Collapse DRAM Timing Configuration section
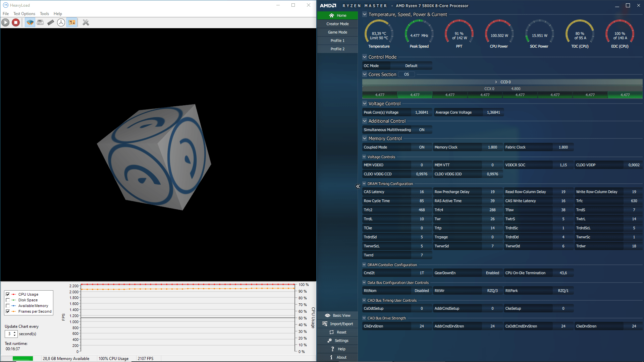The width and height of the screenshot is (644, 362). click(364, 184)
